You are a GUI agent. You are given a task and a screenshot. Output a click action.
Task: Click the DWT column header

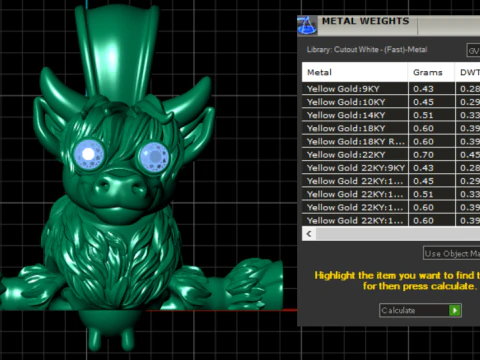pyautogui.click(x=468, y=72)
